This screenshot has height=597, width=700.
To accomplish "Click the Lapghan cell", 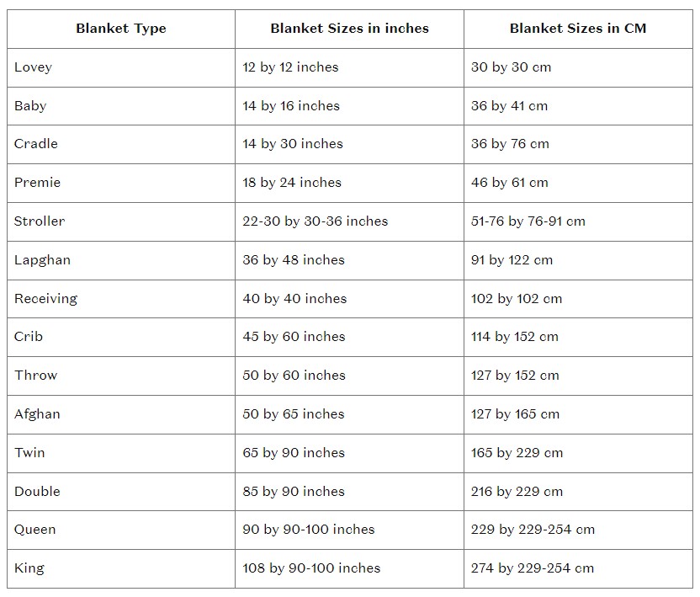I will (43, 260).
